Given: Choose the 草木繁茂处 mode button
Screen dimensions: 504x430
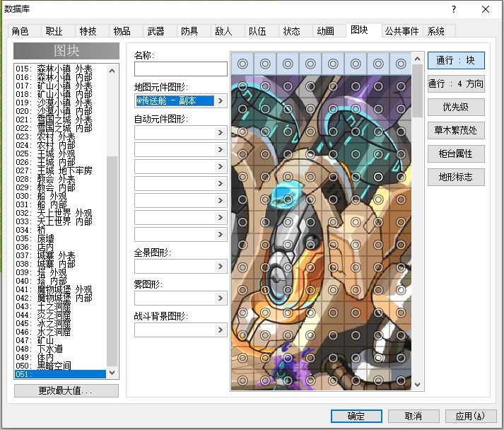Looking at the screenshot, I should pos(456,130).
